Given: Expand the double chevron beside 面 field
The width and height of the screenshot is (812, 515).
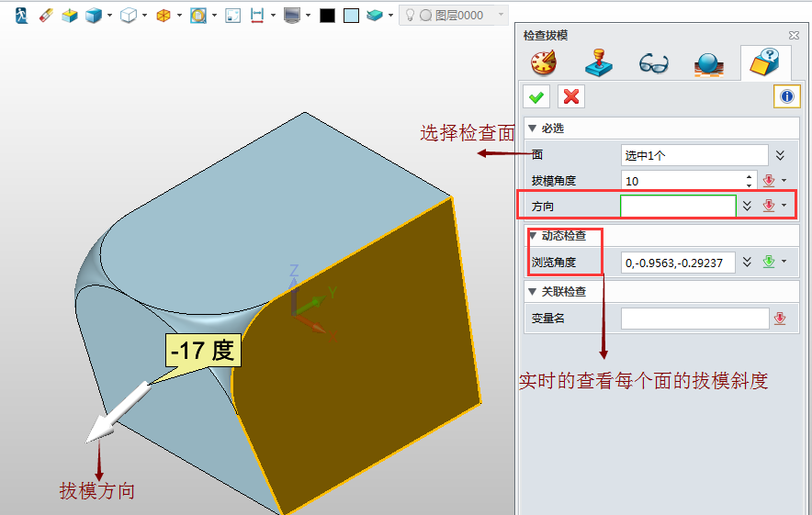Looking at the screenshot, I should coord(780,155).
